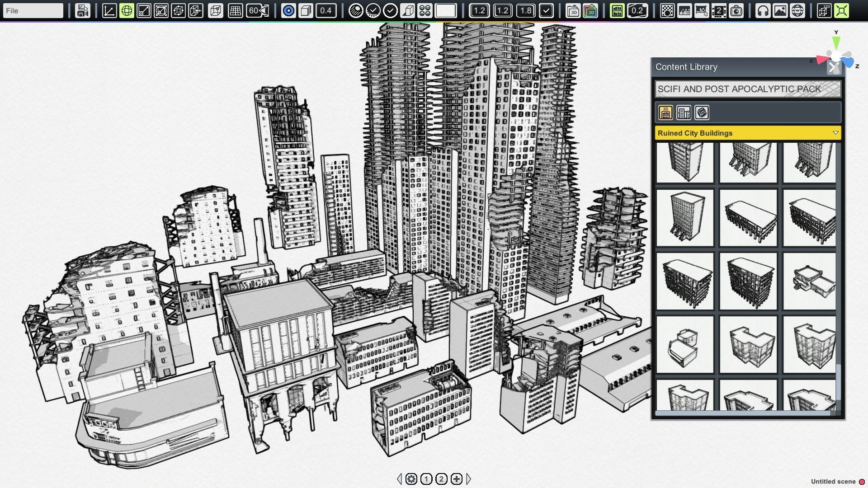Open the pack selector SCIFI AND POST APOCALYPTIC PACK
This screenshot has height=488, width=868.
point(747,89)
